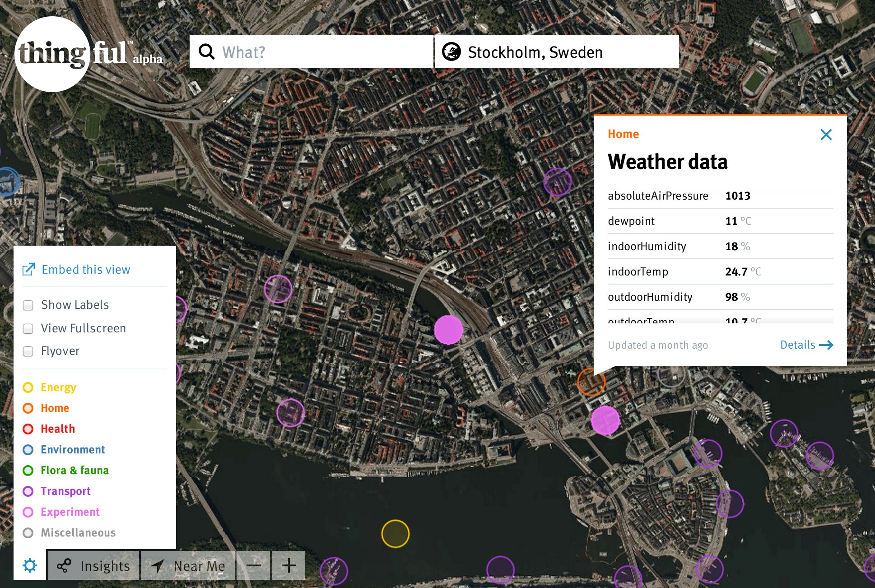Toggle the Flora & fauna category filter
The height and width of the screenshot is (588, 875).
(66, 471)
